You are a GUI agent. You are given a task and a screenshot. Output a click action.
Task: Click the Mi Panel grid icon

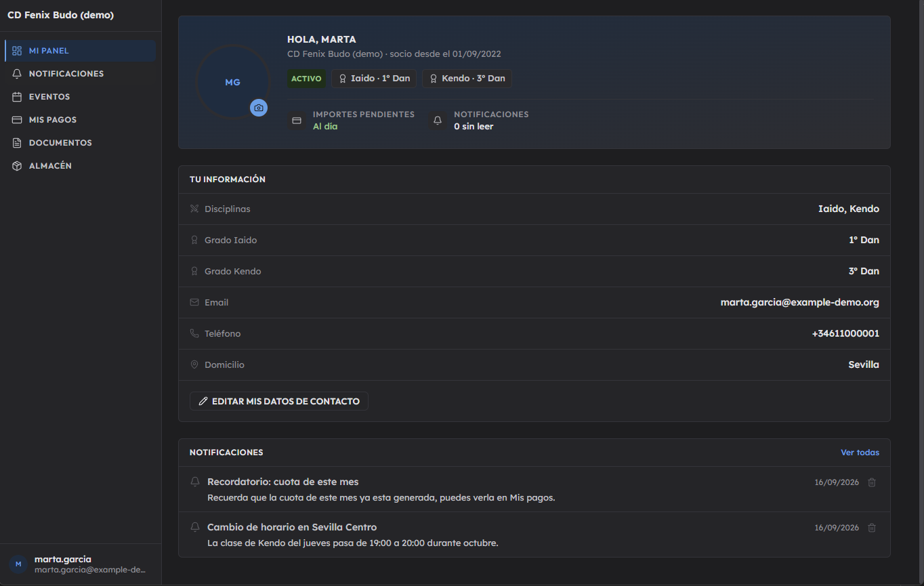[x=17, y=51]
